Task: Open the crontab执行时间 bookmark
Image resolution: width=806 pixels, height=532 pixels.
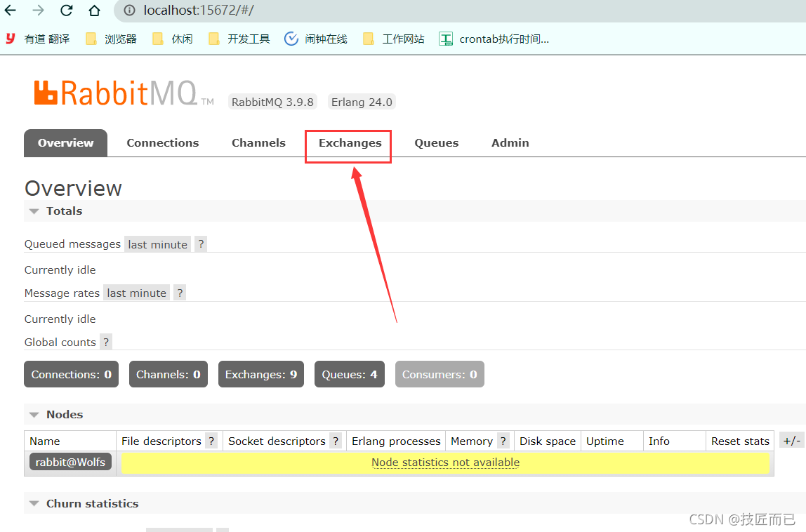Action: [x=494, y=39]
